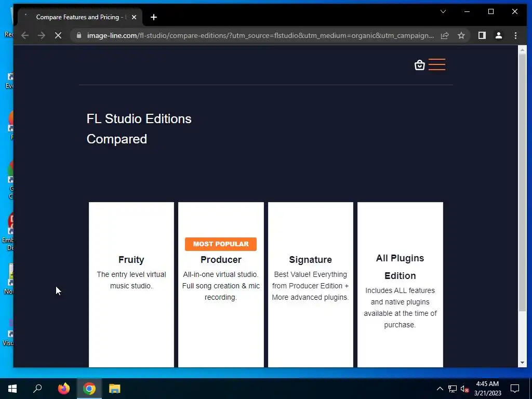
Task: Open the notifications action center
Action: coord(515,389)
